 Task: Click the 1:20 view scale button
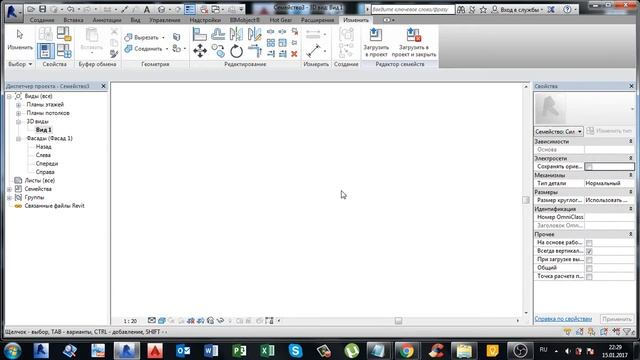click(x=130, y=321)
